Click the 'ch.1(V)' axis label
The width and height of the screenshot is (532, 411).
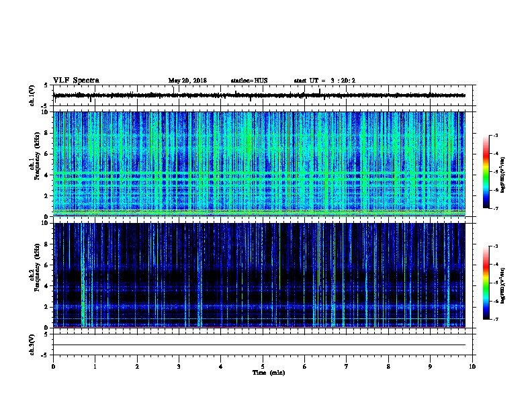click(x=32, y=95)
